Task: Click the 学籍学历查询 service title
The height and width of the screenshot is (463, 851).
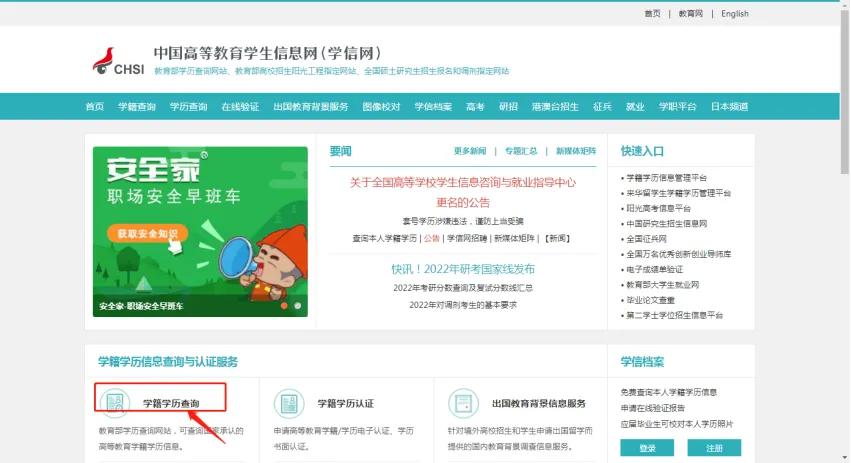Action: [171, 403]
